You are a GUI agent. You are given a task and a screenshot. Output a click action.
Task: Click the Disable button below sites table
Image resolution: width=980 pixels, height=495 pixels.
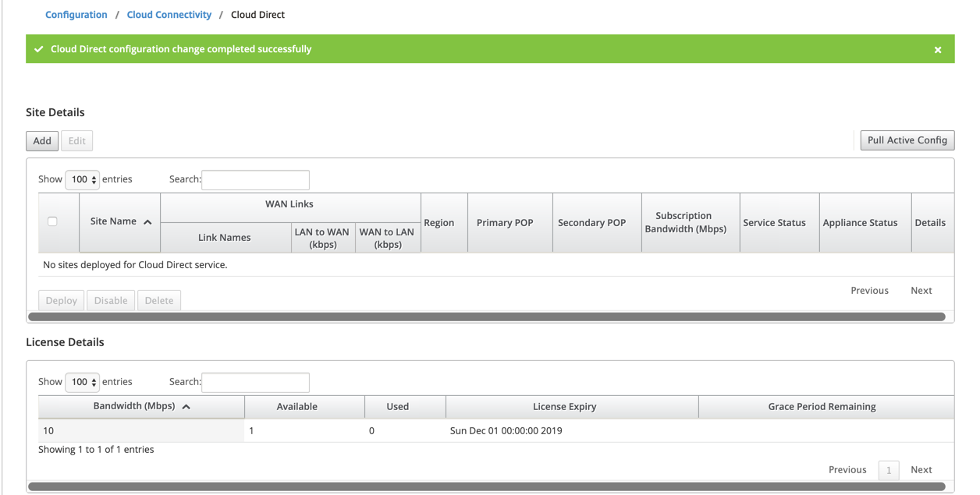[111, 301]
